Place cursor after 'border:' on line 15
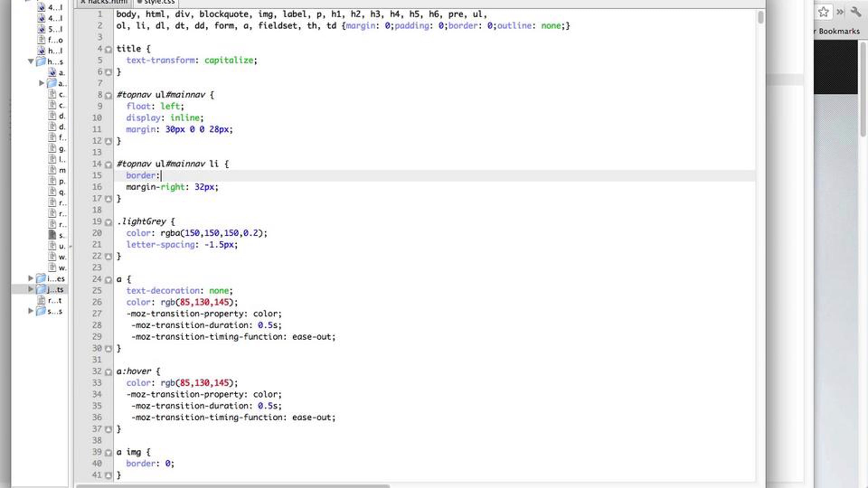The image size is (868, 488). (x=161, y=176)
